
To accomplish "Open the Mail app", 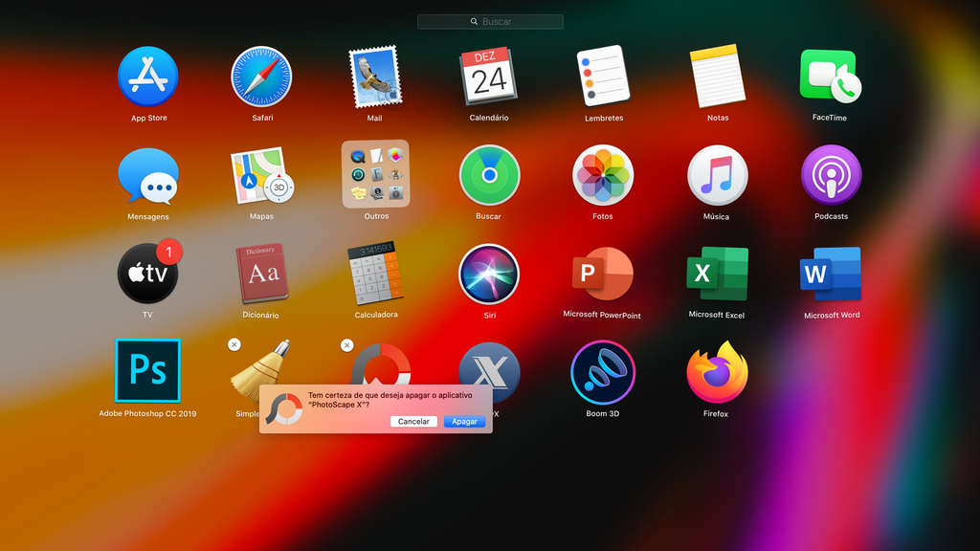I will click(x=374, y=77).
